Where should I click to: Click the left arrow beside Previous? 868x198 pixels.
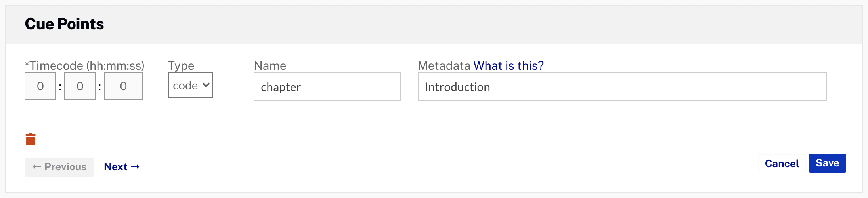coord(37,167)
